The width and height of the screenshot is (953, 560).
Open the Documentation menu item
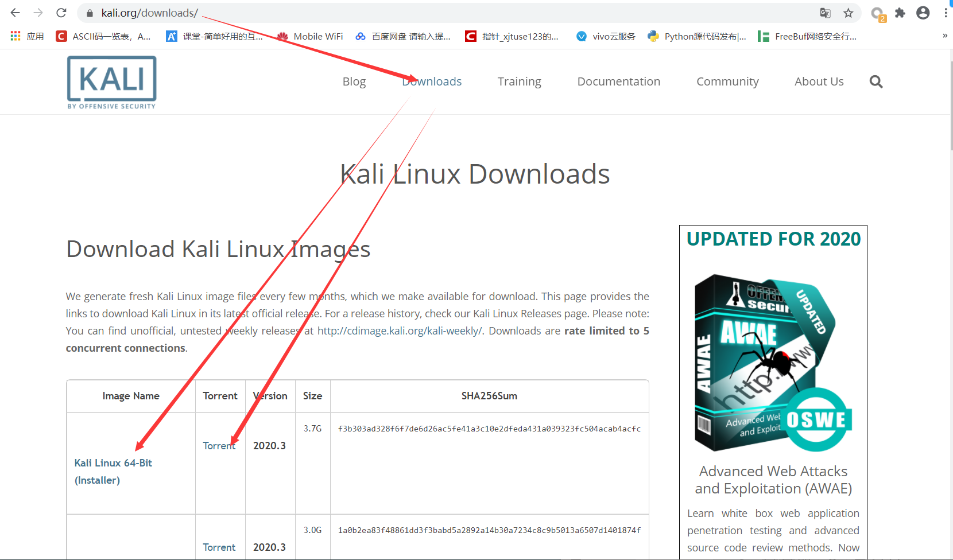click(x=619, y=81)
